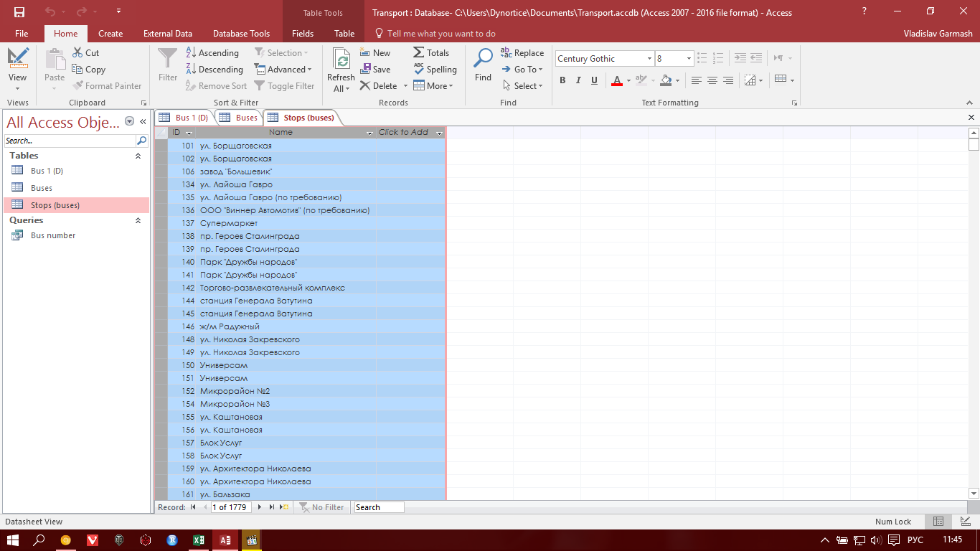Center align text
Image resolution: width=980 pixels, height=551 pixels.
712,80
